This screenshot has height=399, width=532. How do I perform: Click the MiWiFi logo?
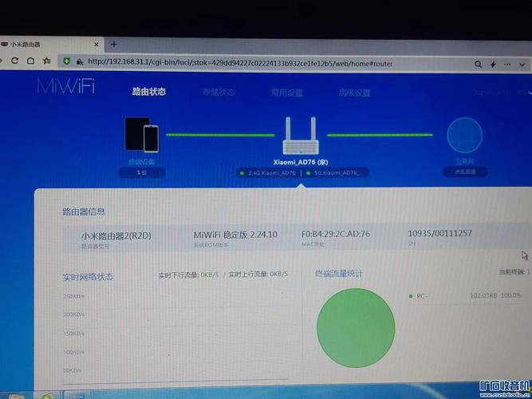(x=65, y=87)
